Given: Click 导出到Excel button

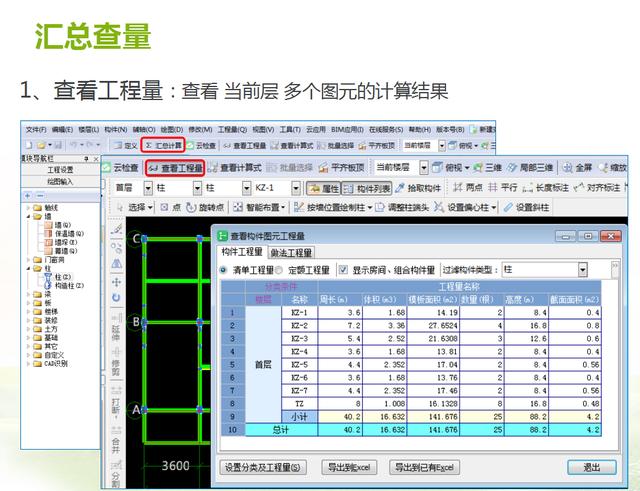Looking at the screenshot, I should [349, 467].
